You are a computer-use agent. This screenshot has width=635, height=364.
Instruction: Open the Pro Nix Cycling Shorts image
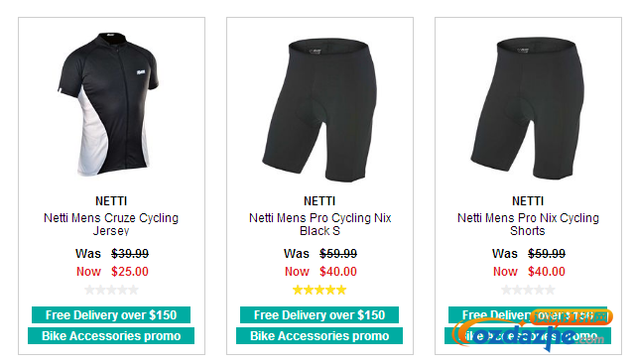click(528, 108)
